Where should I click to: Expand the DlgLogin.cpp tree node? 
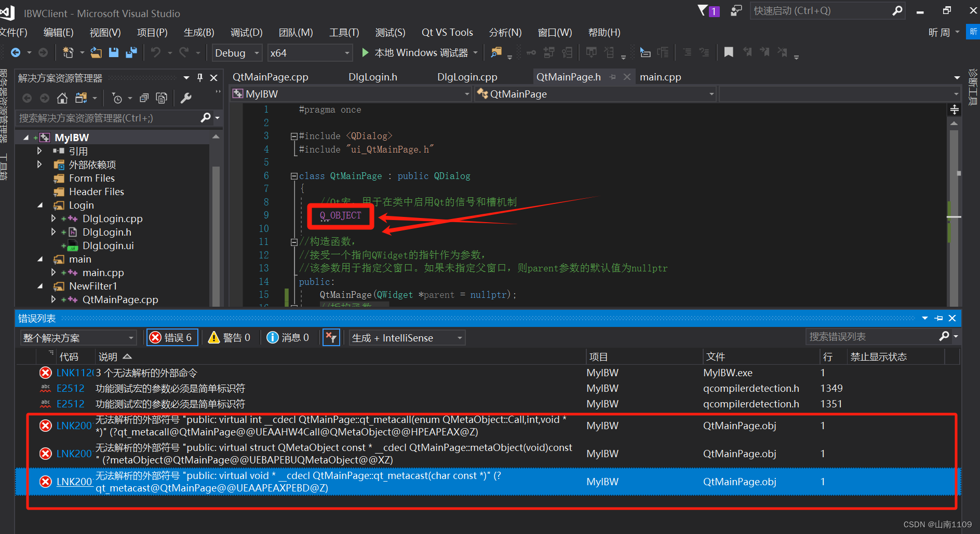click(x=53, y=219)
